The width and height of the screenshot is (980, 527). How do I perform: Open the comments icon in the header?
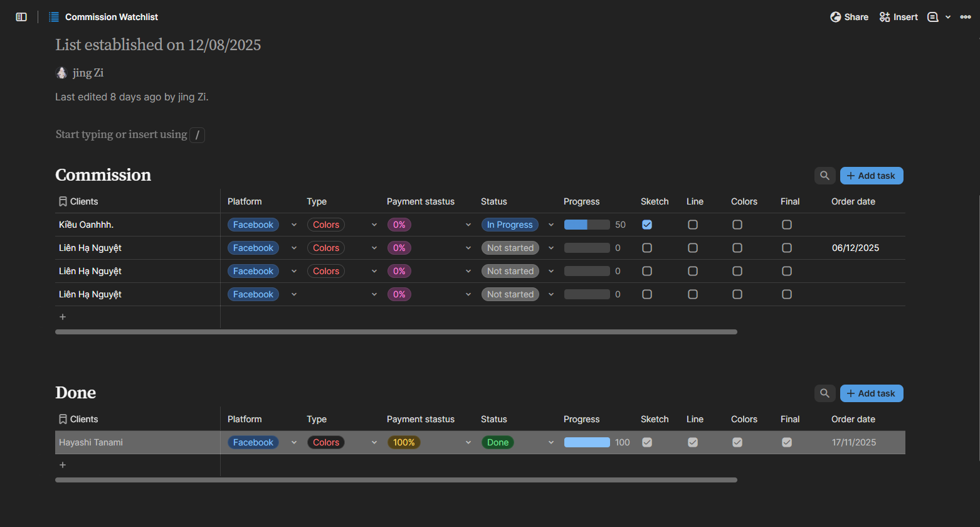click(933, 17)
